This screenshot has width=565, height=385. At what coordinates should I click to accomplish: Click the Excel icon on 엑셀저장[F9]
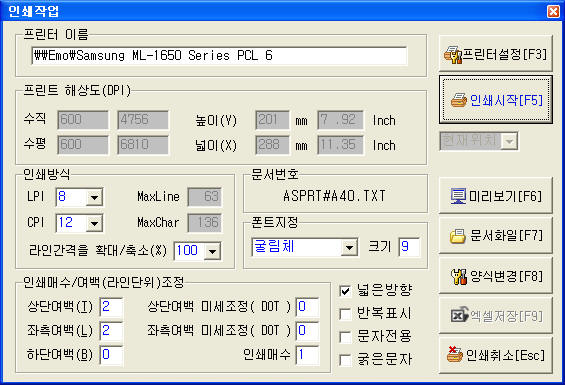pos(459,316)
